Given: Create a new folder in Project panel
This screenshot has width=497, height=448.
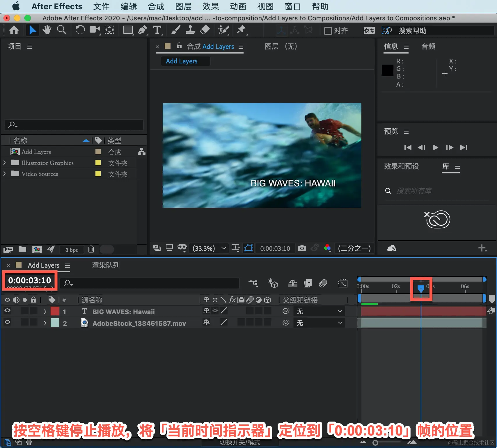Looking at the screenshot, I should pyautogui.click(x=22, y=249).
